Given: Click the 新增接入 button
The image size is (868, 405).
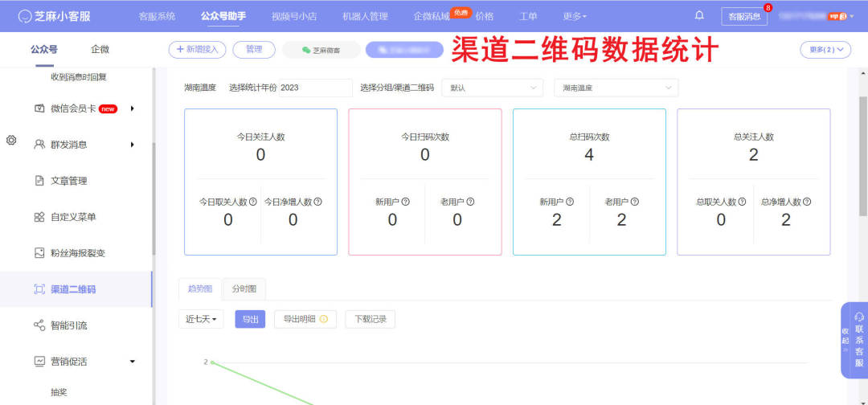Looking at the screenshot, I should 198,49.
